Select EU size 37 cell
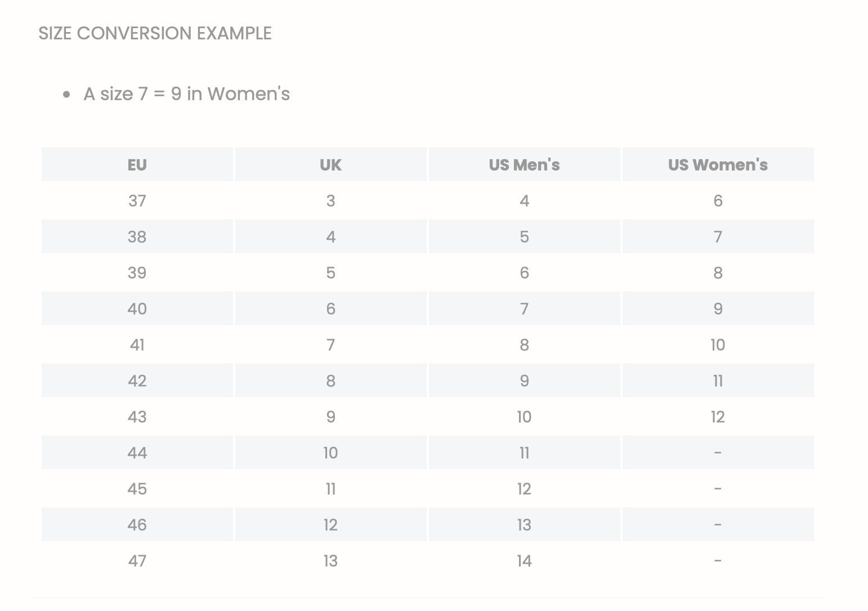Viewport: 868px width, 611px height. pos(137,201)
